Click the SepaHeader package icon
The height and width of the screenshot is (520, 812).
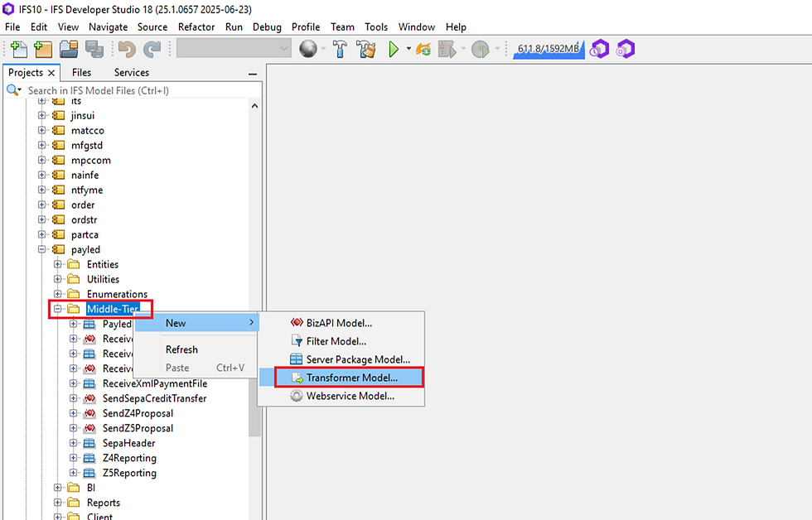point(89,444)
